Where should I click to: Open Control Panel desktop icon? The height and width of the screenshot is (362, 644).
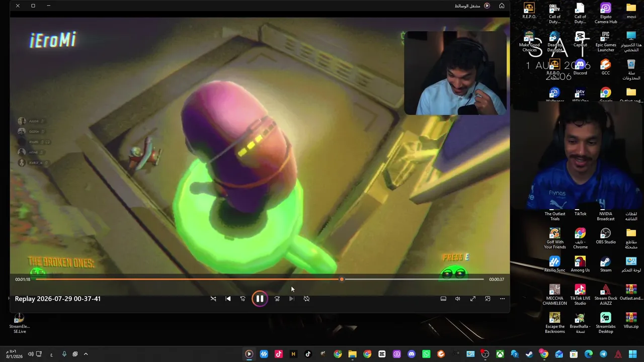coord(631,264)
